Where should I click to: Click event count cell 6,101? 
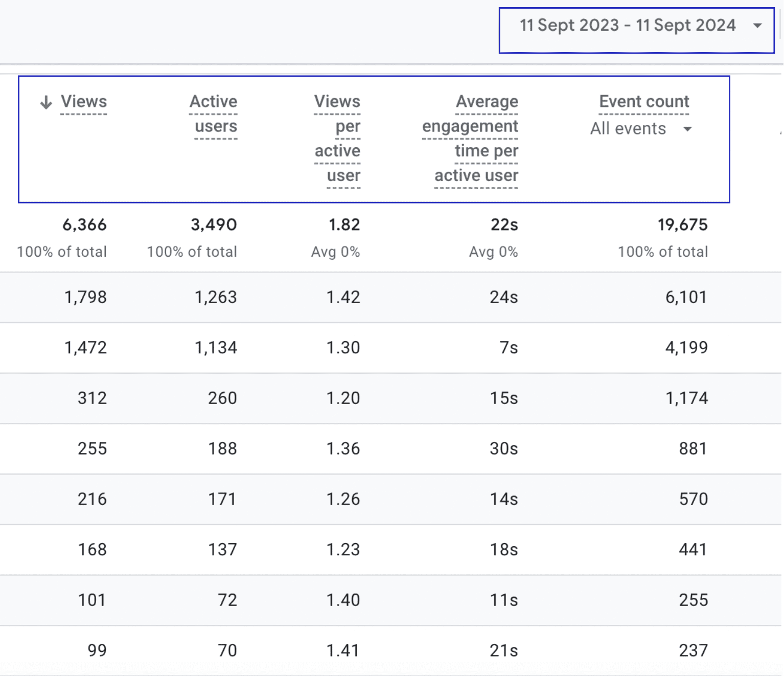click(686, 297)
